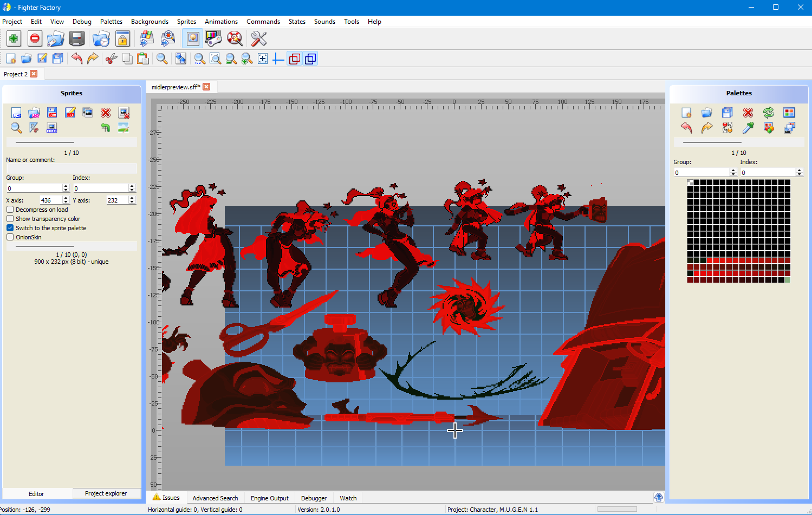Click green refresh arrows icon in Palettes panel

[769, 113]
